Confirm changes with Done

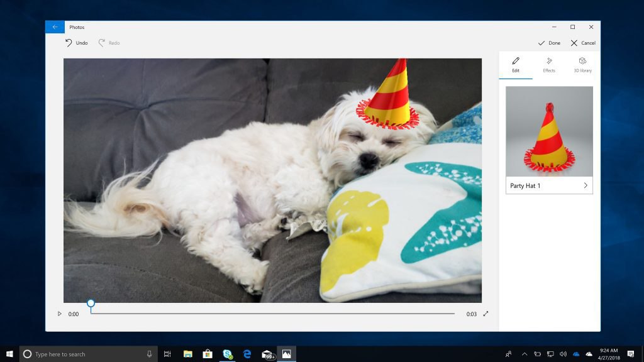tap(549, 43)
